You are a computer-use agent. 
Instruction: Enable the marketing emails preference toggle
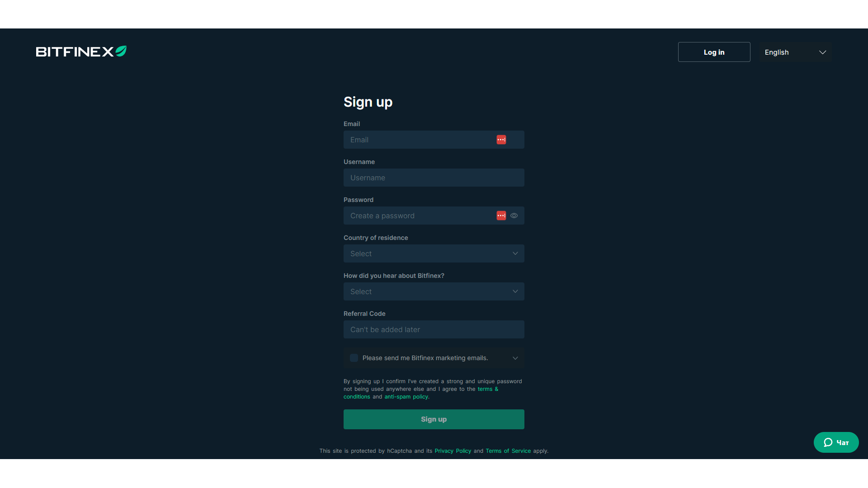point(354,357)
